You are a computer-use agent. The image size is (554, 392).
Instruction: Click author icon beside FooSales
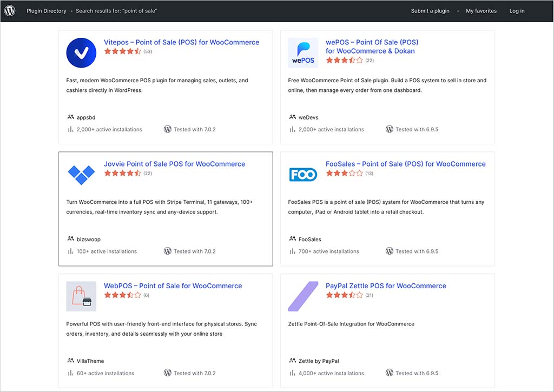[293, 239]
